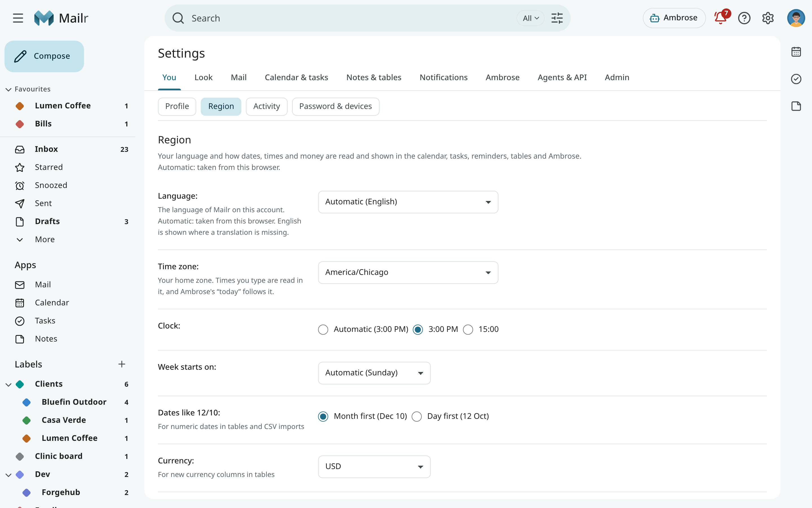Collapse the Clients label group
Viewport: 812px width, 508px height.
[8, 384]
